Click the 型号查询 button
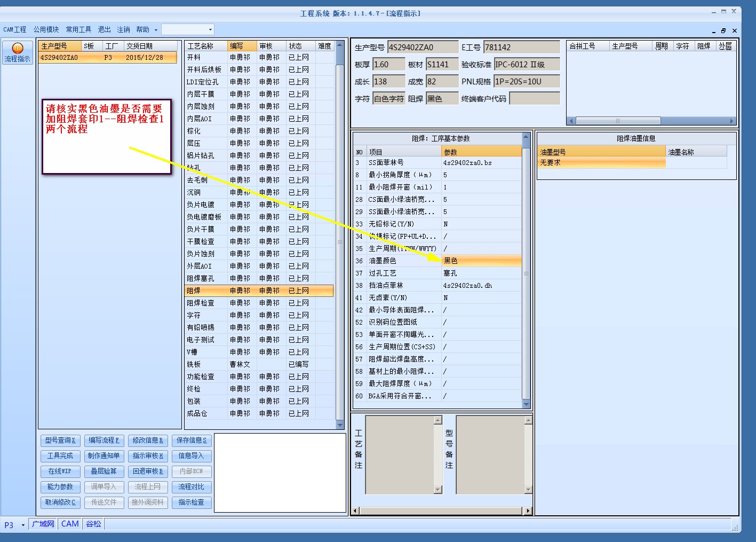The height and width of the screenshot is (542, 756). click(x=60, y=441)
